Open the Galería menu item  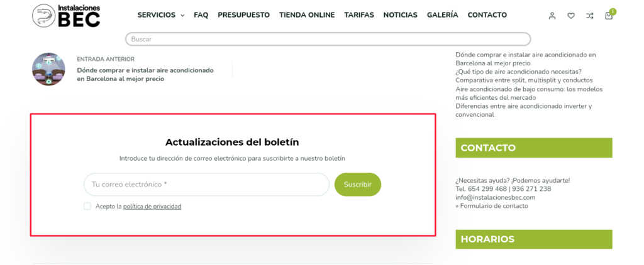pos(442,15)
